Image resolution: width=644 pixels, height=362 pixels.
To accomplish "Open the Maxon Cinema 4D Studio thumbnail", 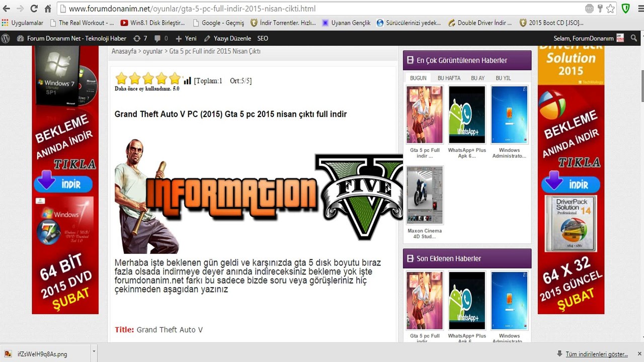I will point(425,195).
